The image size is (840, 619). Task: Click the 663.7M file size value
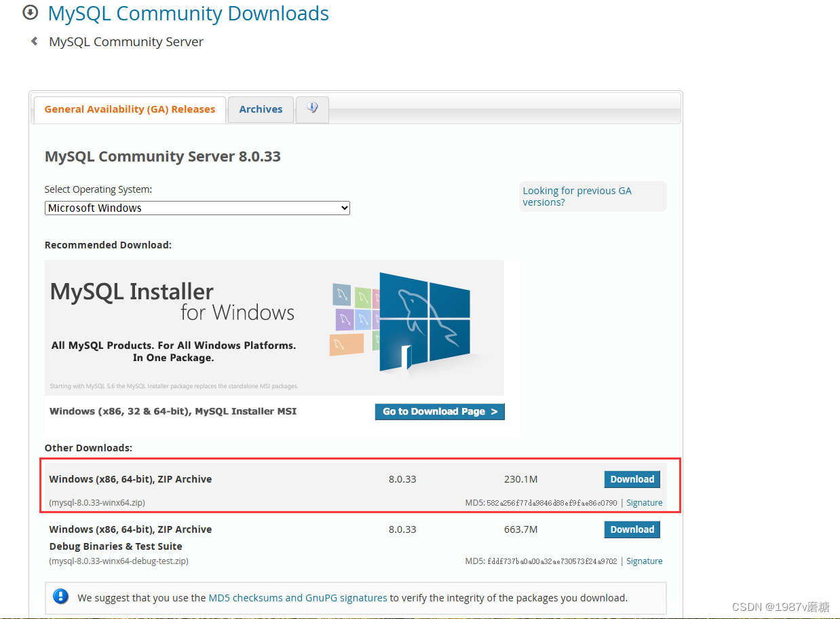coord(521,529)
